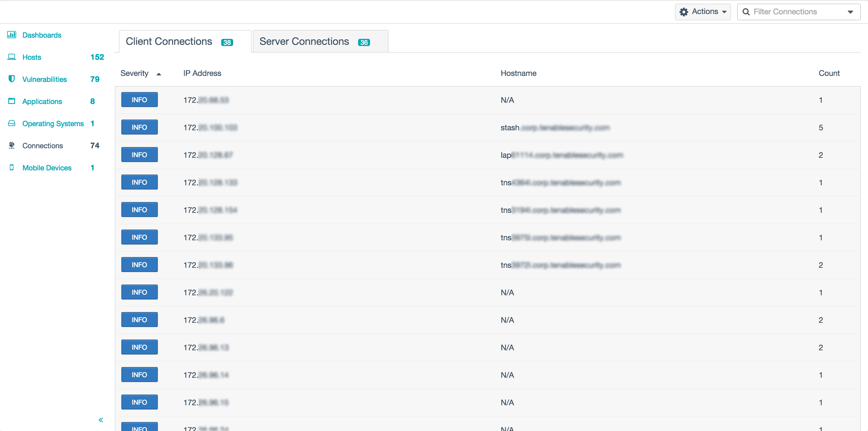Collapse sidebar with double chevron icon
868x431 pixels.
tap(101, 420)
